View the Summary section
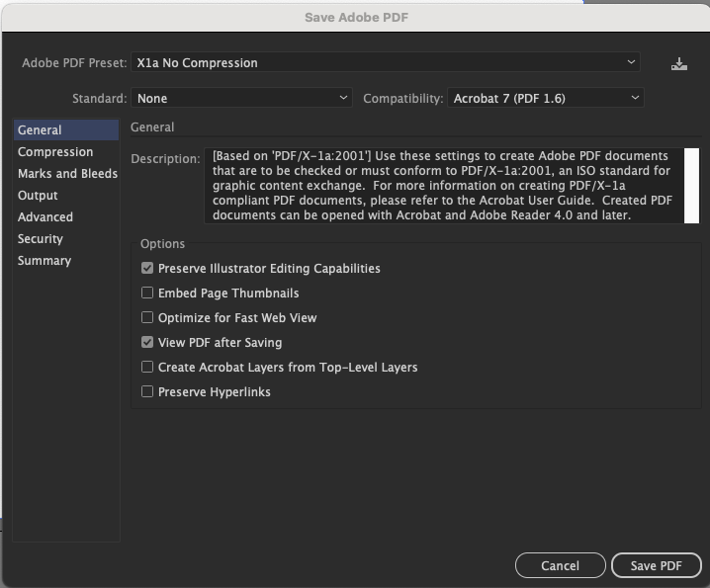Viewport: 710px width, 588px height. pyautogui.click(x=44, y=260)
